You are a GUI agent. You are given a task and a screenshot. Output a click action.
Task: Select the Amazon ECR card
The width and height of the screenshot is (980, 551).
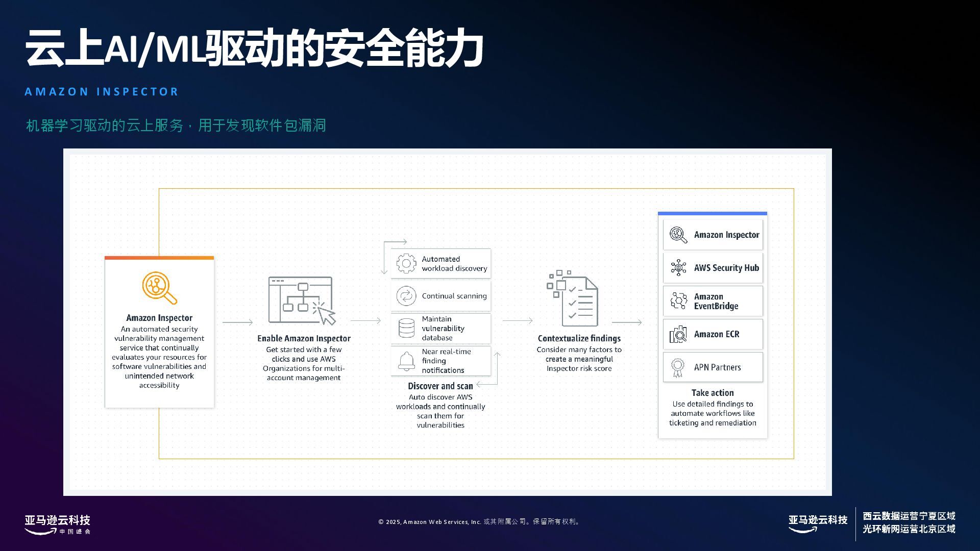coord(713,334)
